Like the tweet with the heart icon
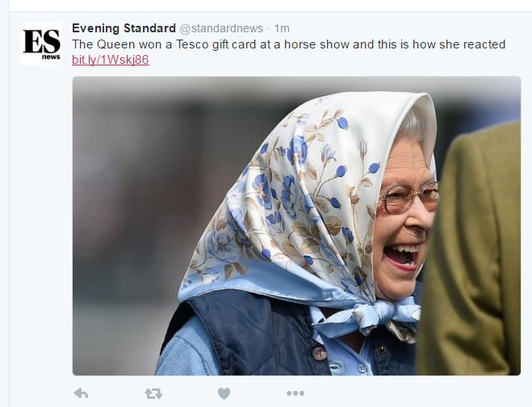The image size is (532, 407). tap(224, 393)
